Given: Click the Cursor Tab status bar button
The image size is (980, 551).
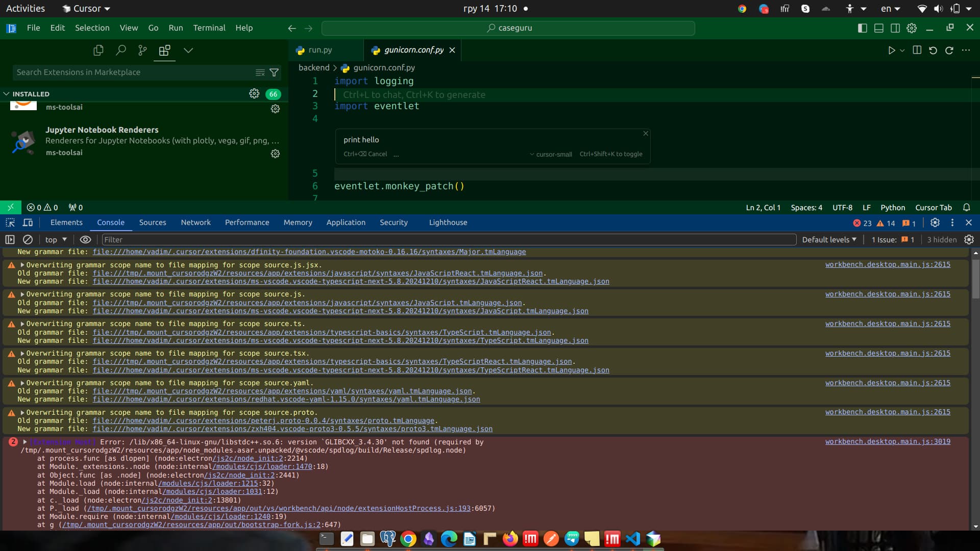Looking at the screenshot, I should pyautogui.click(x=933, y=207).
